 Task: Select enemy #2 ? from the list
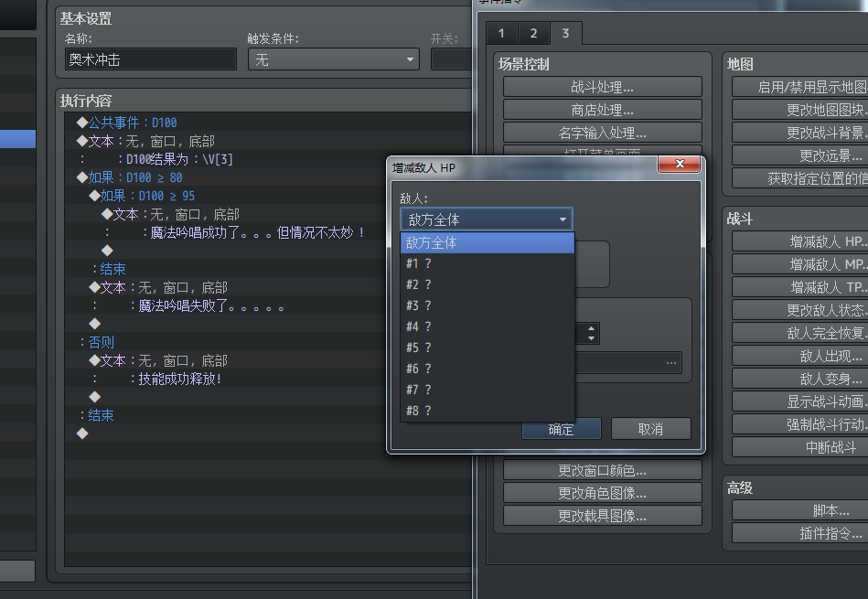tap(488, 284)
